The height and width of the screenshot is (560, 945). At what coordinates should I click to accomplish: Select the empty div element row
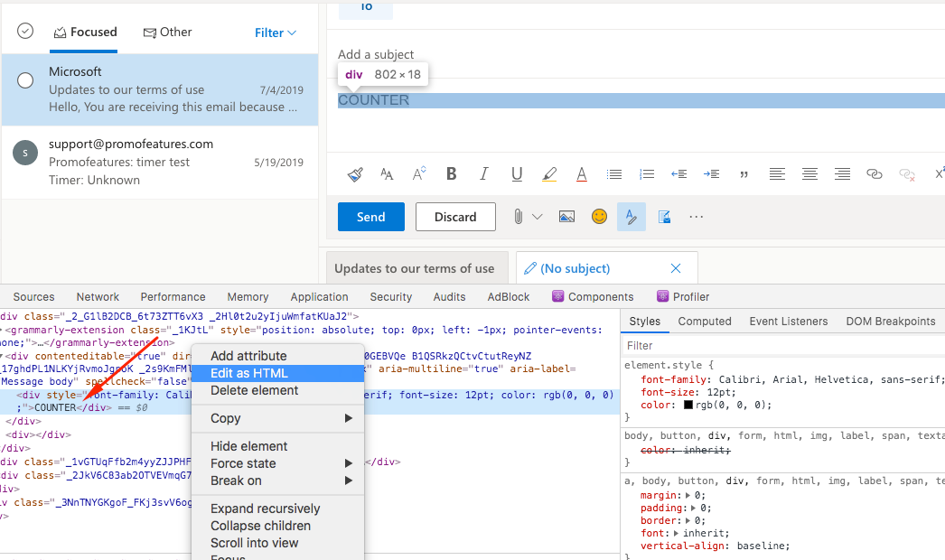point(39,434)
